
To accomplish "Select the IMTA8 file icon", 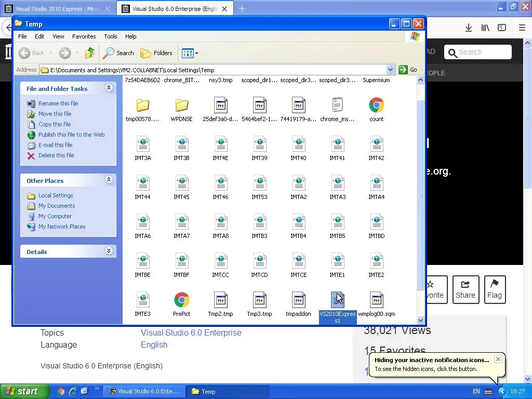I will (x=220, y=222).
